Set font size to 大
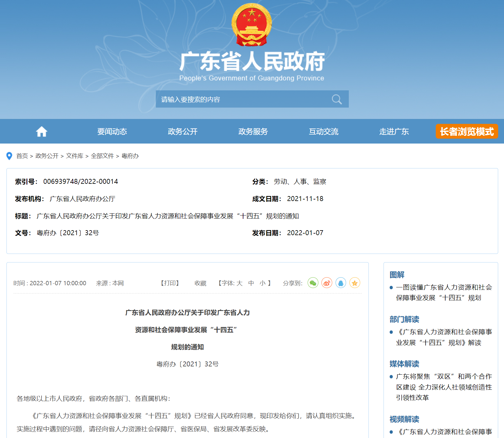 (x=240, y=283)
